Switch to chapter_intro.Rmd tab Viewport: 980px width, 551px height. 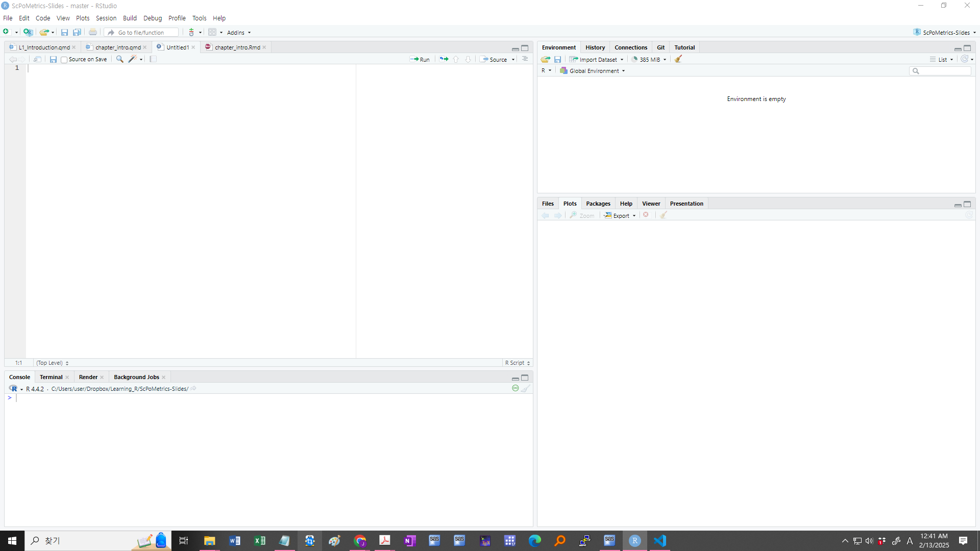click(x=237, y=47)
